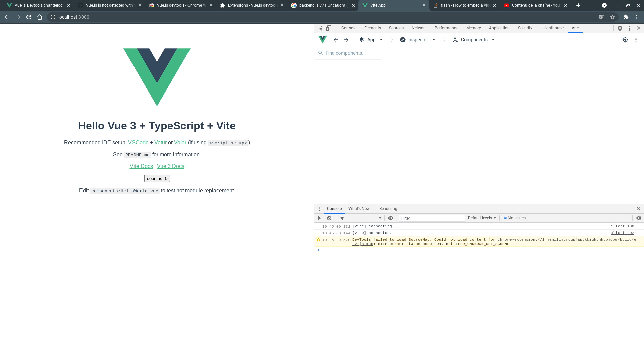Click the console prompt arrow line
The image size is (644, 362).
click(x=479, y=250)
